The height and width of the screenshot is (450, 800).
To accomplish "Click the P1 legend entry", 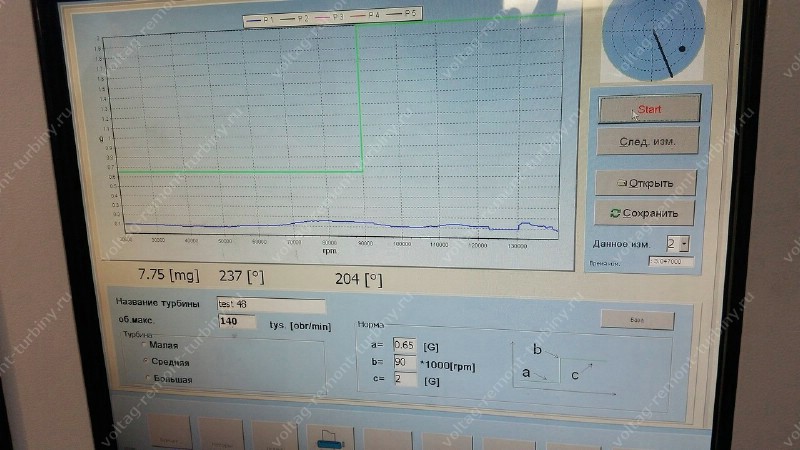I will (x=264, y=17).
